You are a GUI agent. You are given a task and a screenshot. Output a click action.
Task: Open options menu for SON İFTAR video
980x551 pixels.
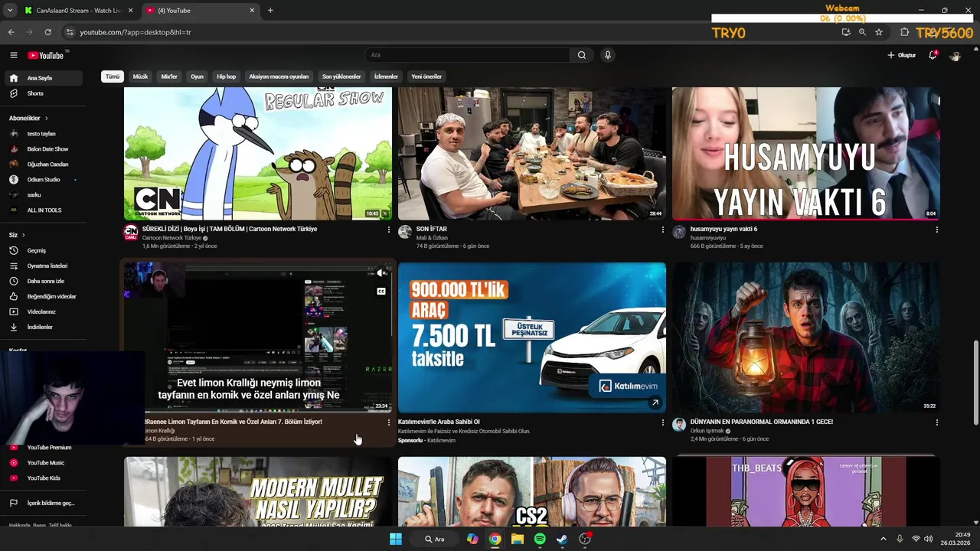(x=662, y=230)
